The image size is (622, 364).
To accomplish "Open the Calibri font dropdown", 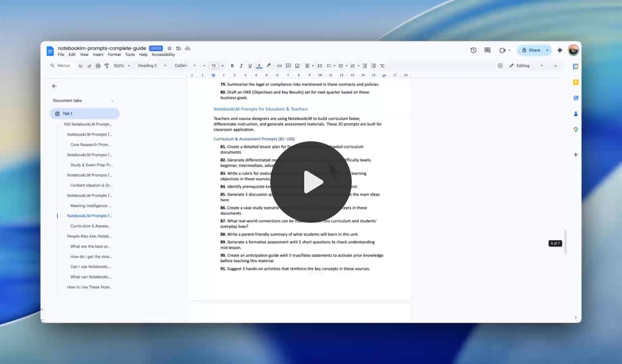I will pyautogui.click(x=185, y=66).
